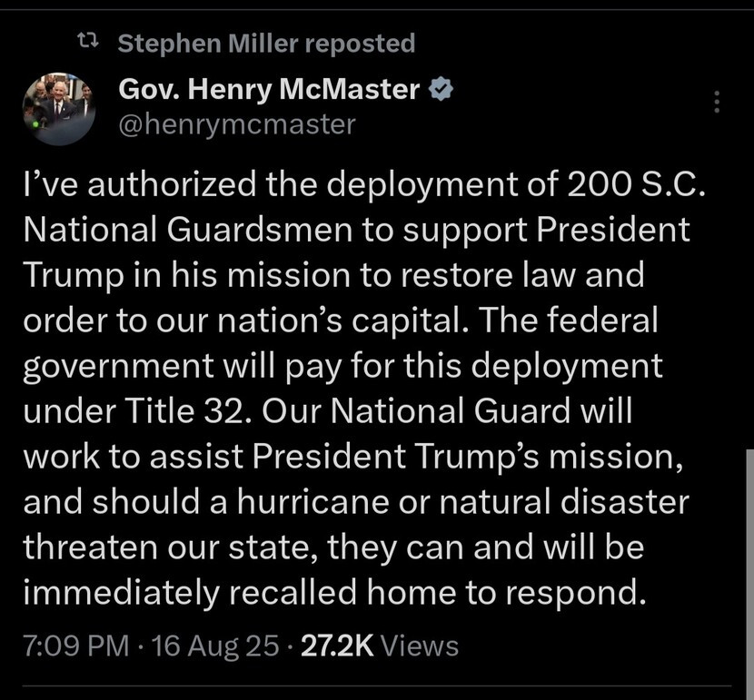This screenshot has width=754, height=700.
Task: Open the three-dot more options menu
Action: tap(717, 103)
